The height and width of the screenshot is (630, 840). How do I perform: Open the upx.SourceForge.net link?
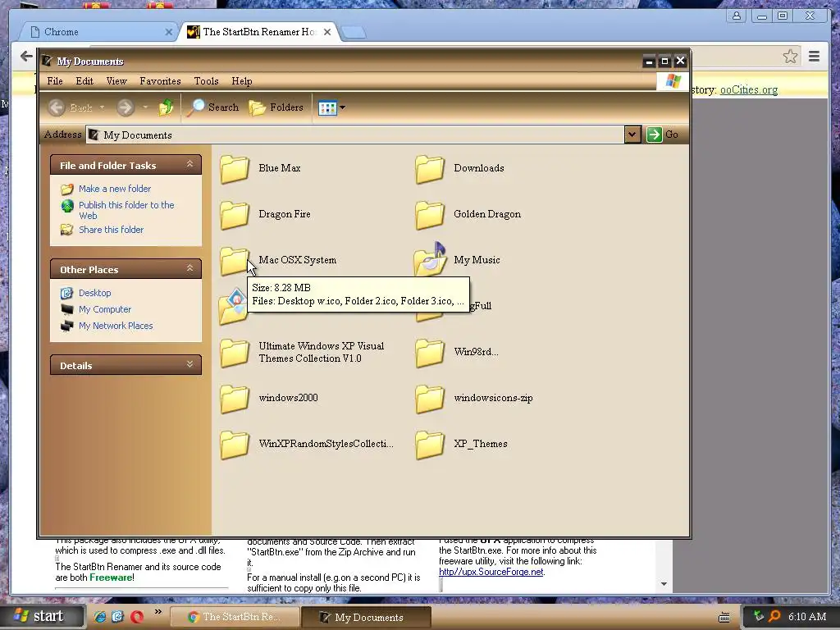point(491,572)
